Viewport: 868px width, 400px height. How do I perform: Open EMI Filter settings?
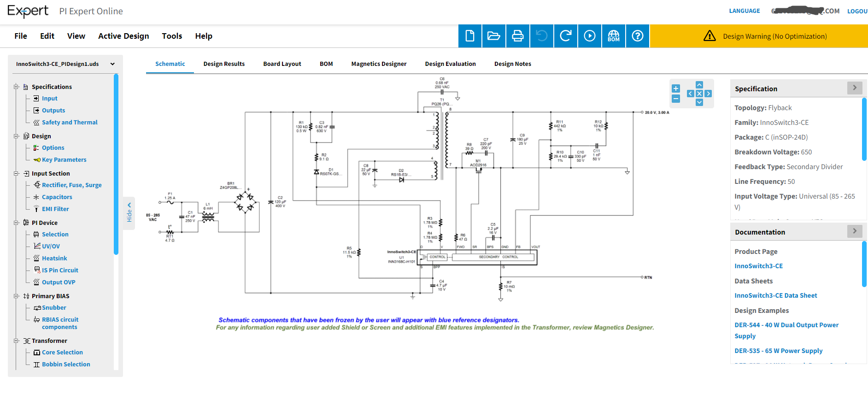pos(55,209)
